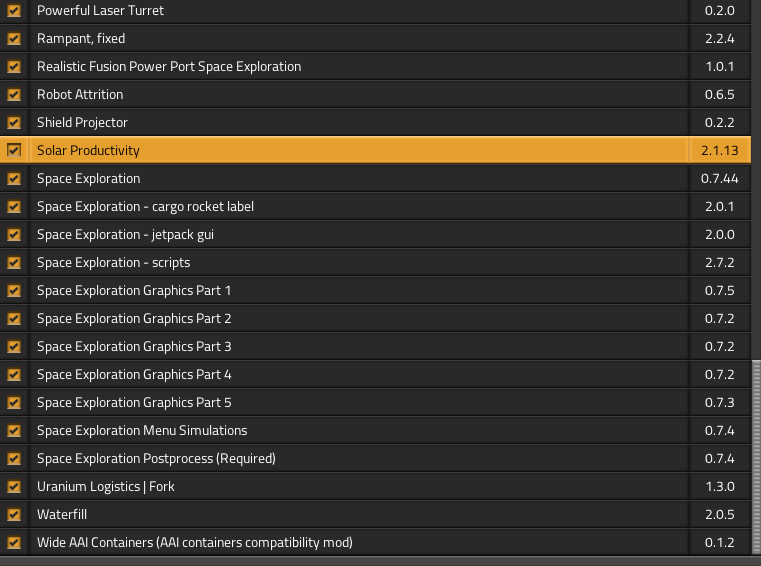The image size is (761, 566).
Task: Toggle the Robot Attrition checkbox
Action: pyautogui.click(x=14, y=95)
